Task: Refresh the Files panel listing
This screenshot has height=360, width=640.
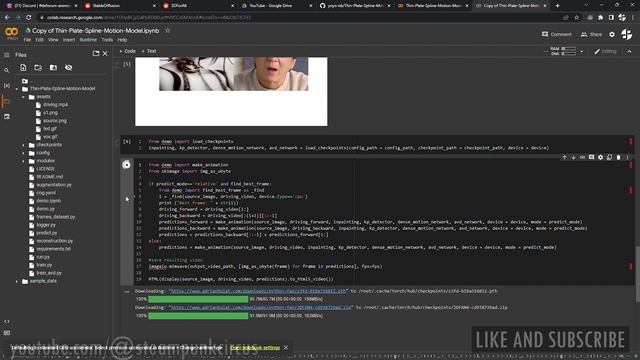Action: pos(38,68)
